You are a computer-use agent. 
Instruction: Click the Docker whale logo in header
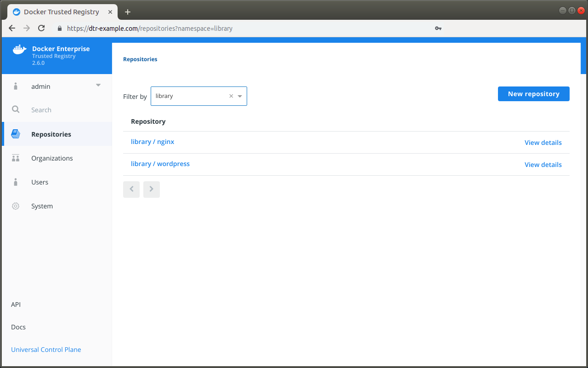coord(19,50)
